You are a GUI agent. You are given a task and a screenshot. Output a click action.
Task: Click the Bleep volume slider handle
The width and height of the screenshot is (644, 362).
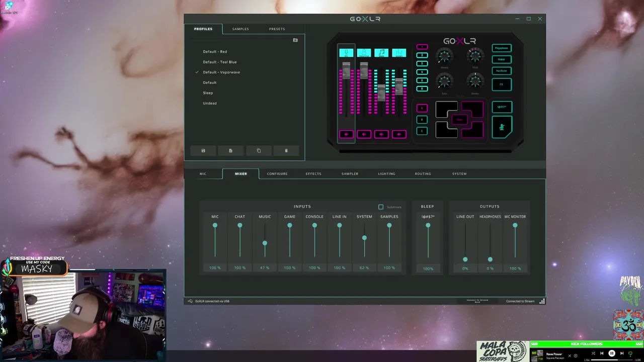pos(428,225)
